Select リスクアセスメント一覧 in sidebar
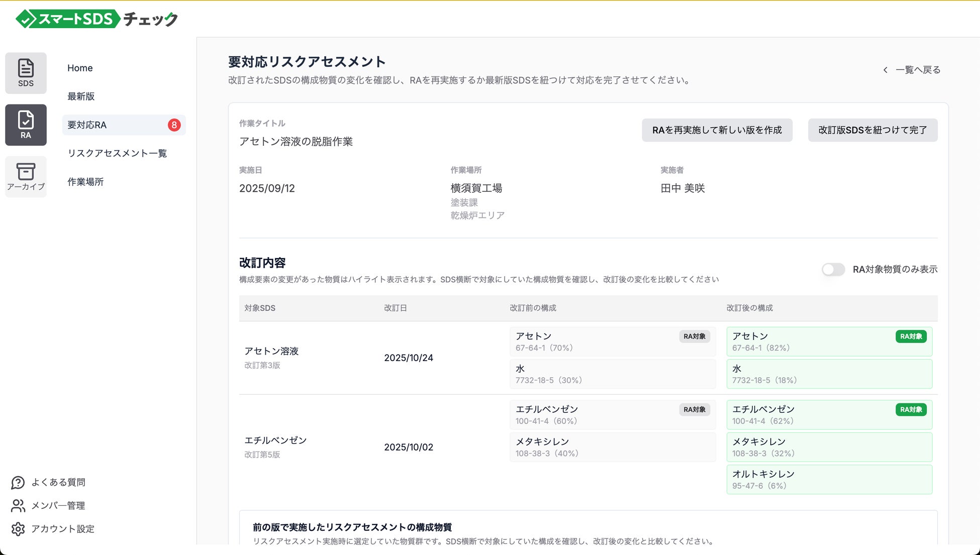 [117, 153]
